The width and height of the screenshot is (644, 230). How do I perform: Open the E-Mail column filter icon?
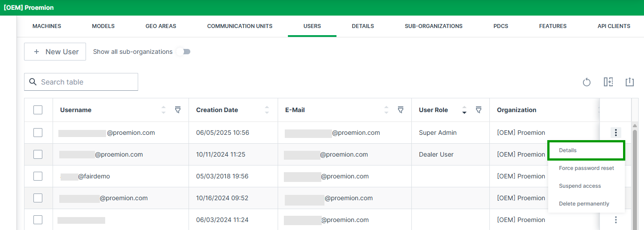(x=401, y=110)
